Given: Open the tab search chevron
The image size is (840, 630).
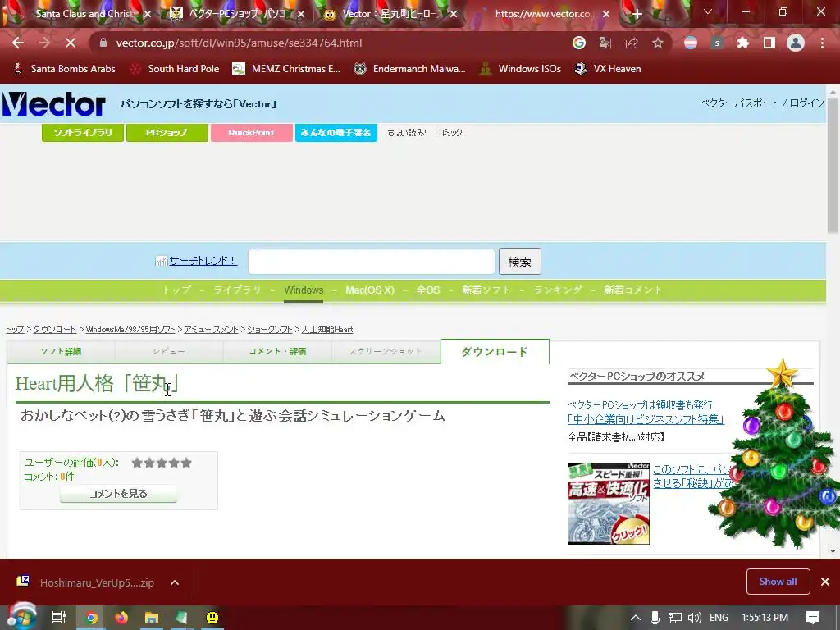Looking at the screenshot, I should click(708, 11).
